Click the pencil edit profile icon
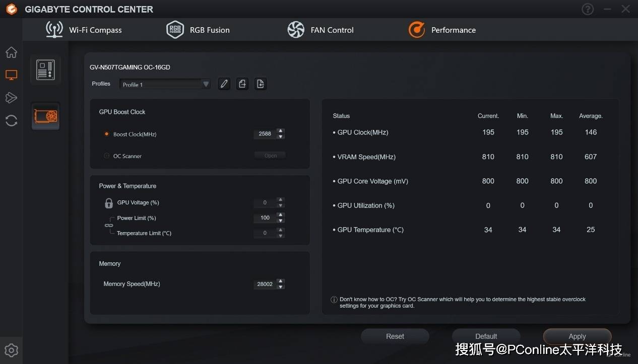Viewport: 638px width, 364px height. [224, 84]
